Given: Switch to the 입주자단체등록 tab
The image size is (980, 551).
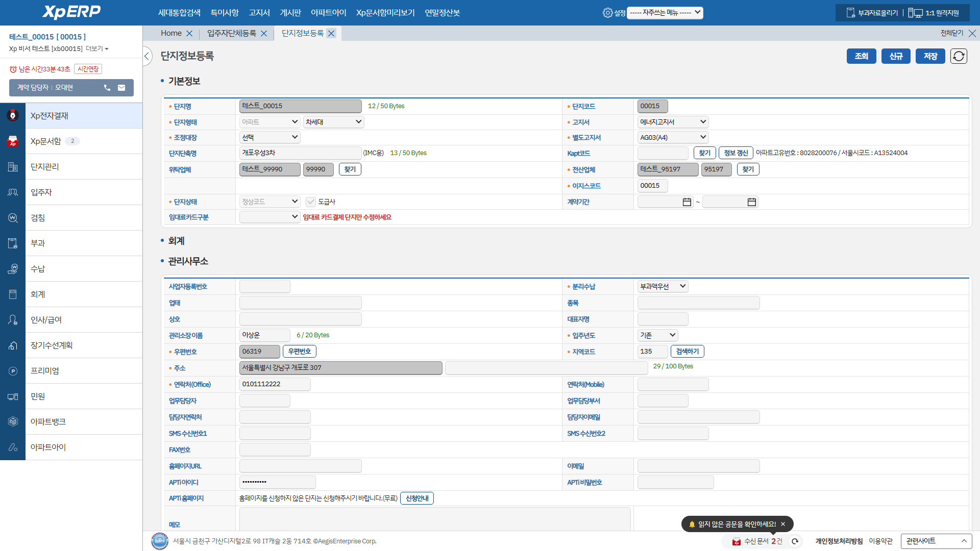Looking at the screenshot, I should [x=232, y=33].
